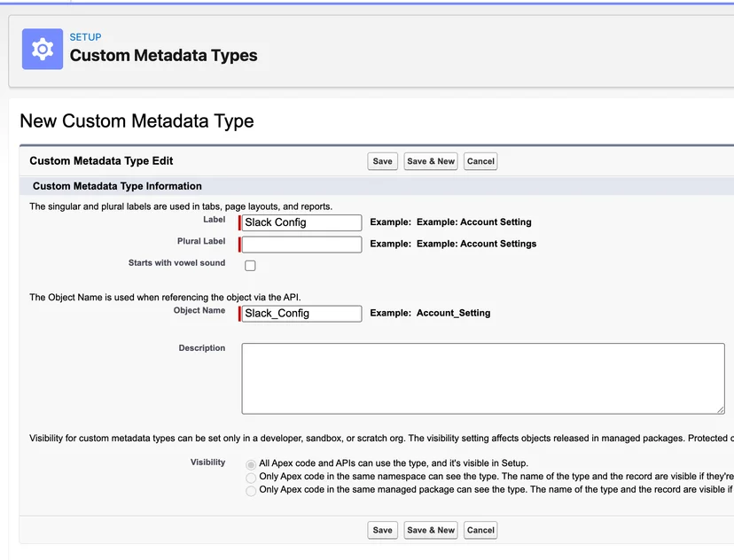Click the top Save button
This screenshot has width=734, height=560.
point(382,161)
